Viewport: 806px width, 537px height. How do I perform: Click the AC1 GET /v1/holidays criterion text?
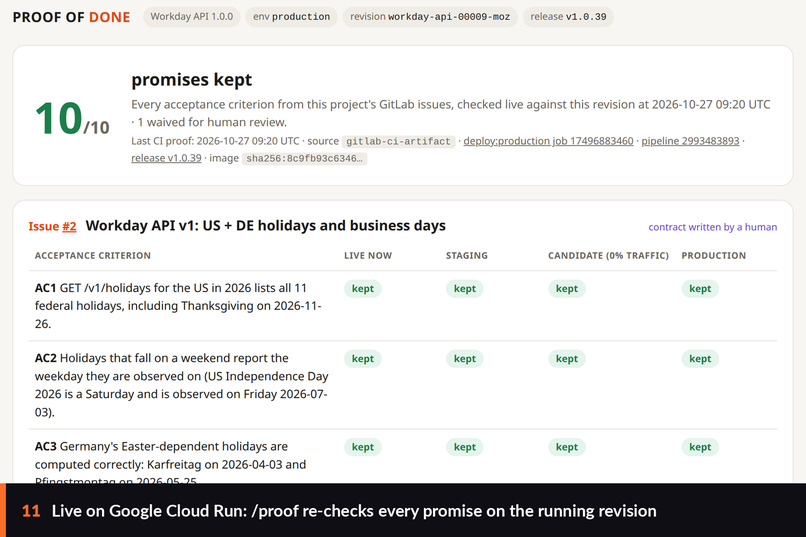coord(178,306)
